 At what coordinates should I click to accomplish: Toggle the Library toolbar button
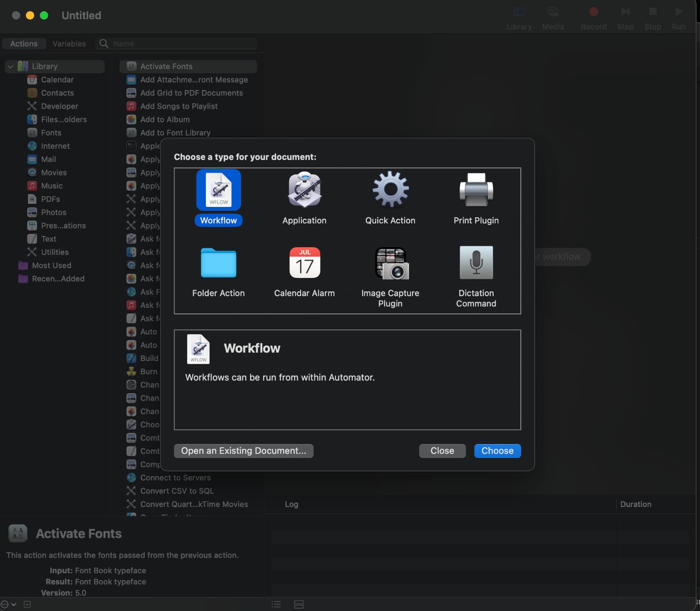coord(519,18)
